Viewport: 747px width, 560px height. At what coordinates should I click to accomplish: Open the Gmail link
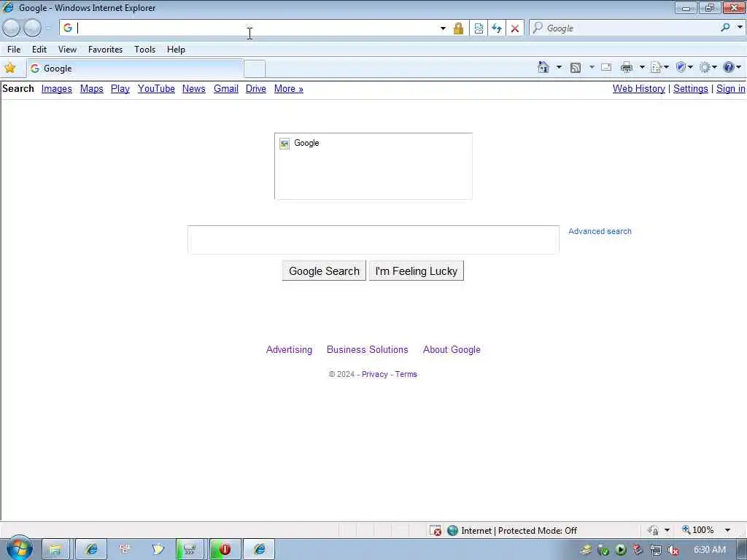(226, 88)
